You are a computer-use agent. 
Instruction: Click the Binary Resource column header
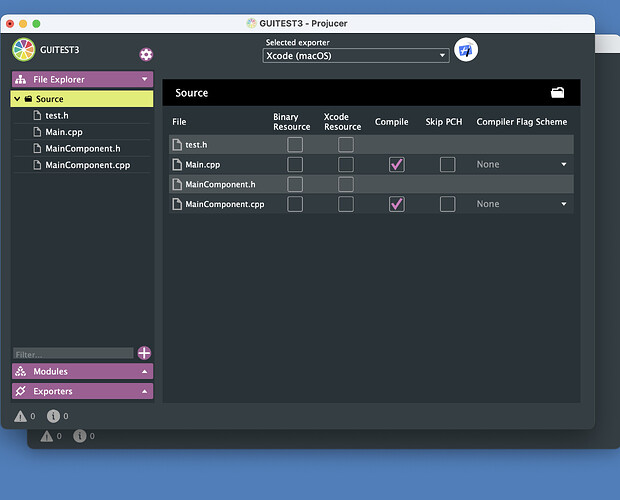(291, 122)
